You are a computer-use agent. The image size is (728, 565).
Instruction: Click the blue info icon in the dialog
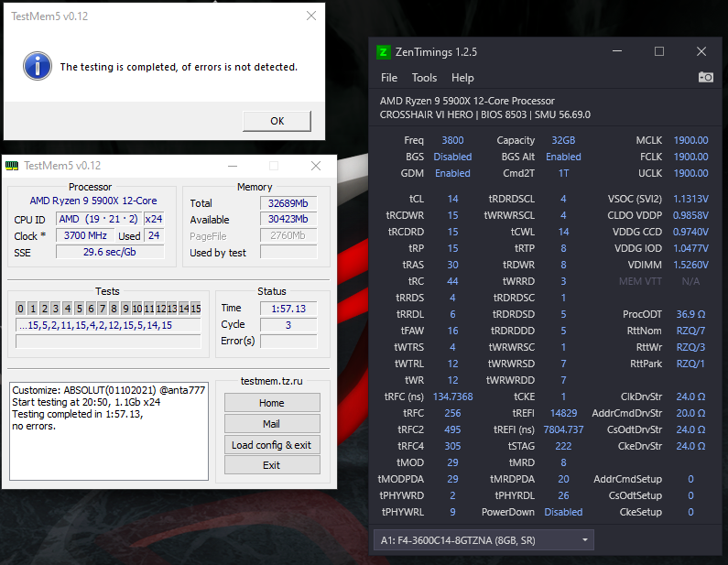[38, 66]
